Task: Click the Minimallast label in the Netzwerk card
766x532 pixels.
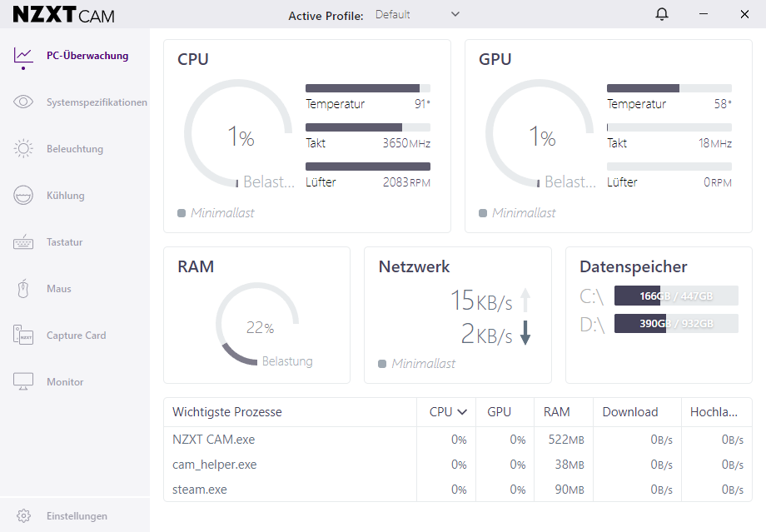Action: click(423, 364)
